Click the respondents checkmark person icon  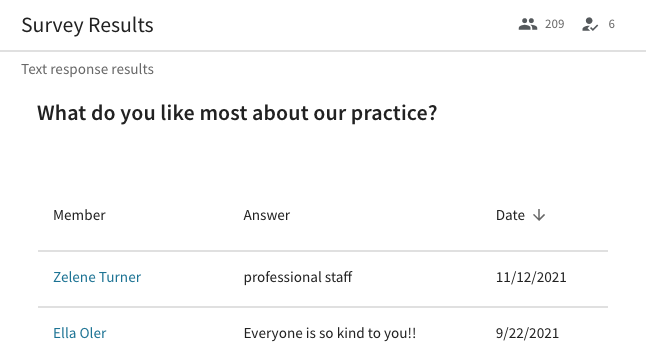pyautogui.click(x=590, y=24)
